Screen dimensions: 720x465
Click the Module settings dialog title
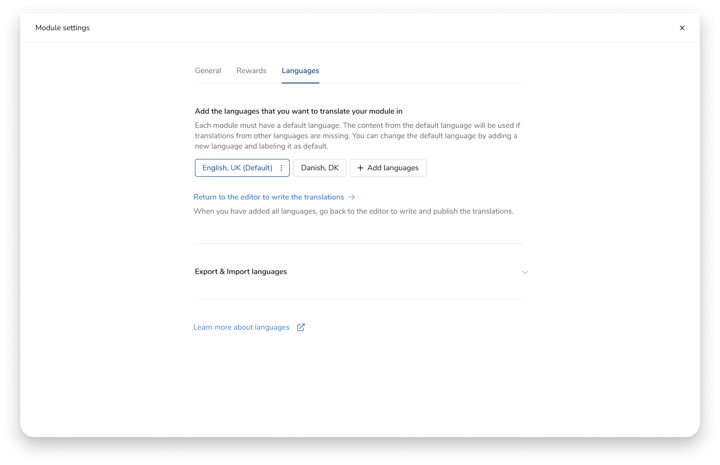(x=62, y=28)
